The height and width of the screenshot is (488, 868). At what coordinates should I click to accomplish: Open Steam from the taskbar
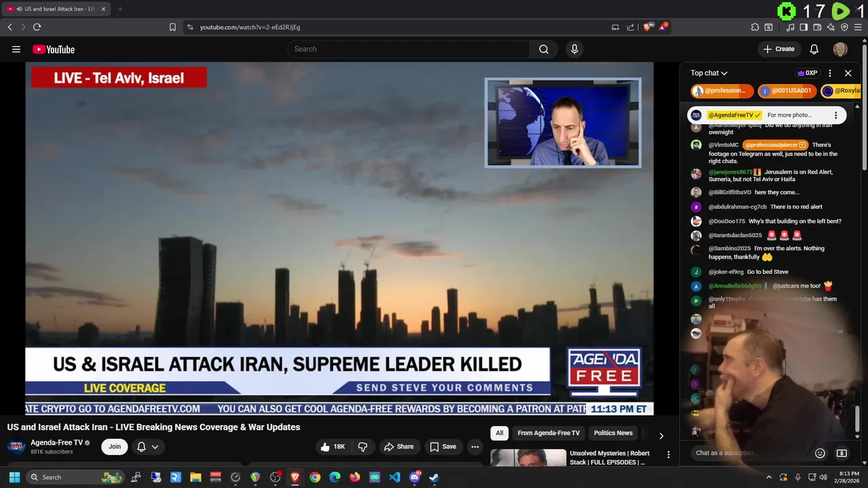434,477
